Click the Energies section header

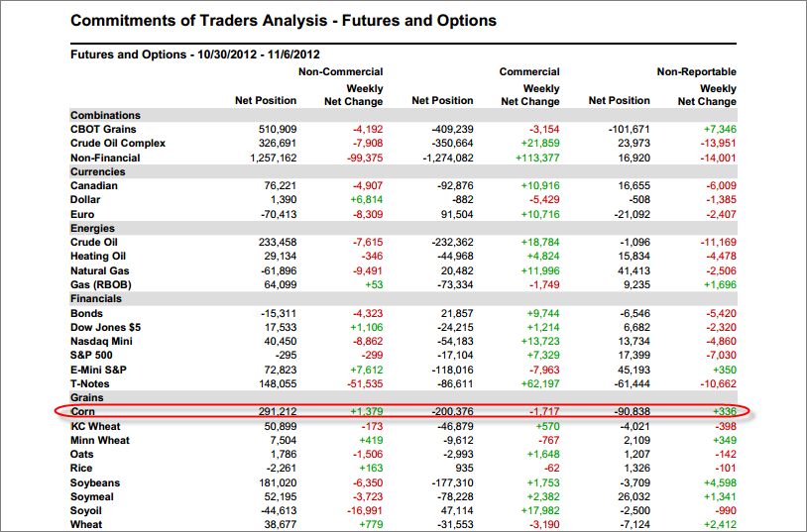pos(92,228)
